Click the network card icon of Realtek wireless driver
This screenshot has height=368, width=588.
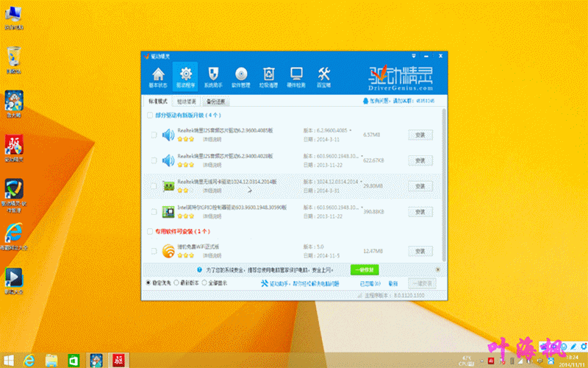point(168,186)
